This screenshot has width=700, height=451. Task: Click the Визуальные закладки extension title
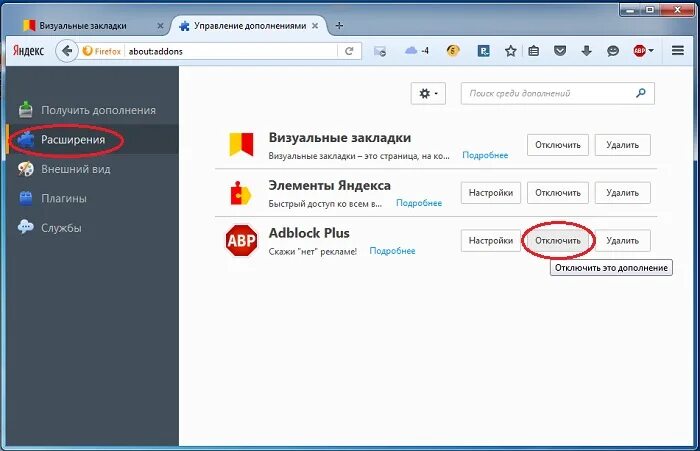[340, 138]
